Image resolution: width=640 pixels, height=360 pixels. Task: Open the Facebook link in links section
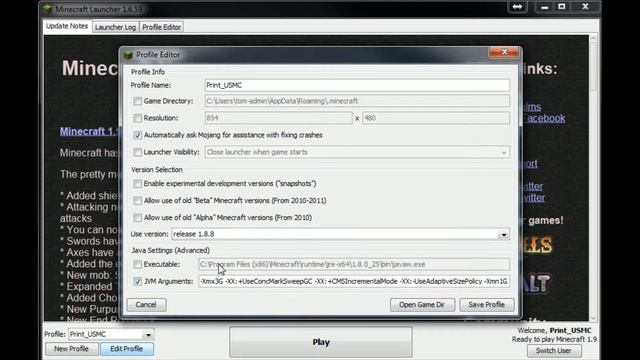[545, 118]
